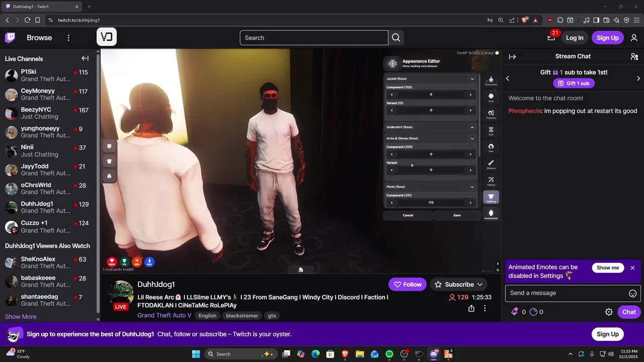Click the Bits diamond icon in chat
Image resolution: width=644 pixels, height=362 pixels.
pyautogui.click(x=514, y=312)
